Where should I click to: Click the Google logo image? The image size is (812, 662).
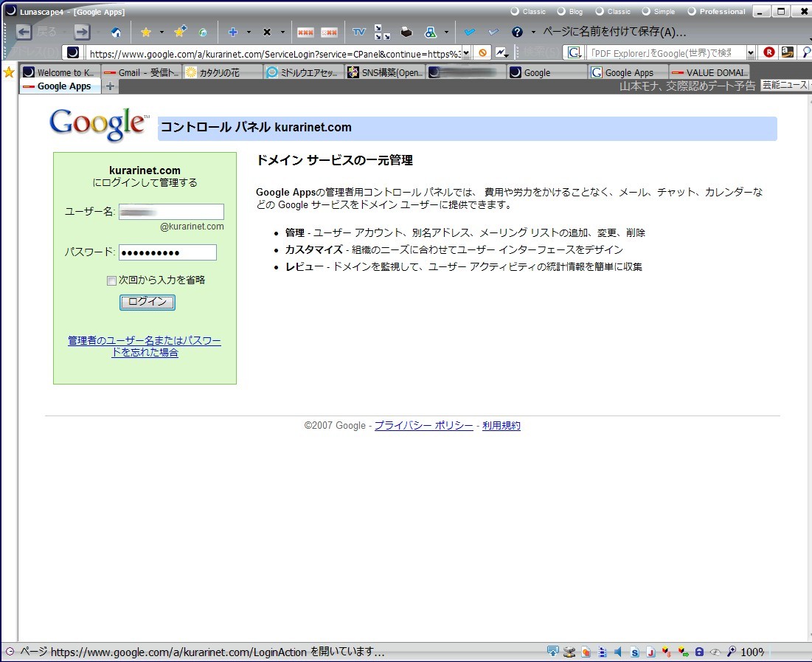tap(98, 125)
